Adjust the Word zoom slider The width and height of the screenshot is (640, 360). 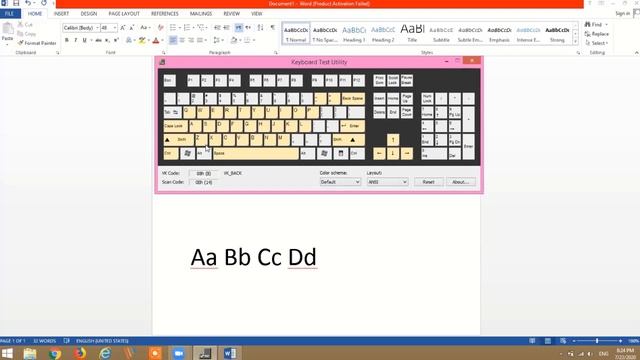597,341
